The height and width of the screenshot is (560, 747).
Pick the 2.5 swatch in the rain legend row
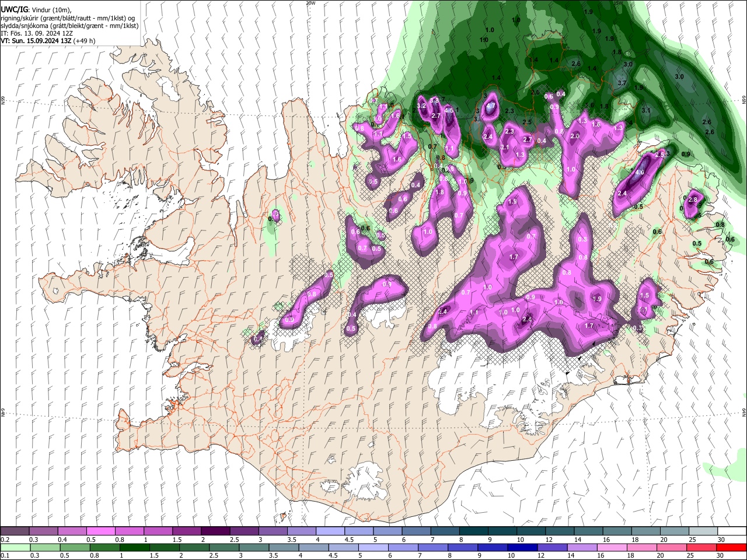(x=224, y=547)
